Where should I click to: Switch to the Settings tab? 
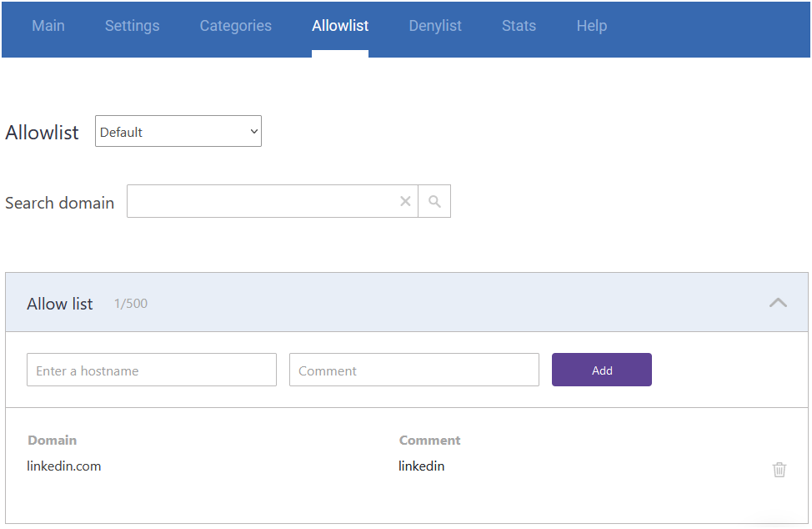coord(132,26)
